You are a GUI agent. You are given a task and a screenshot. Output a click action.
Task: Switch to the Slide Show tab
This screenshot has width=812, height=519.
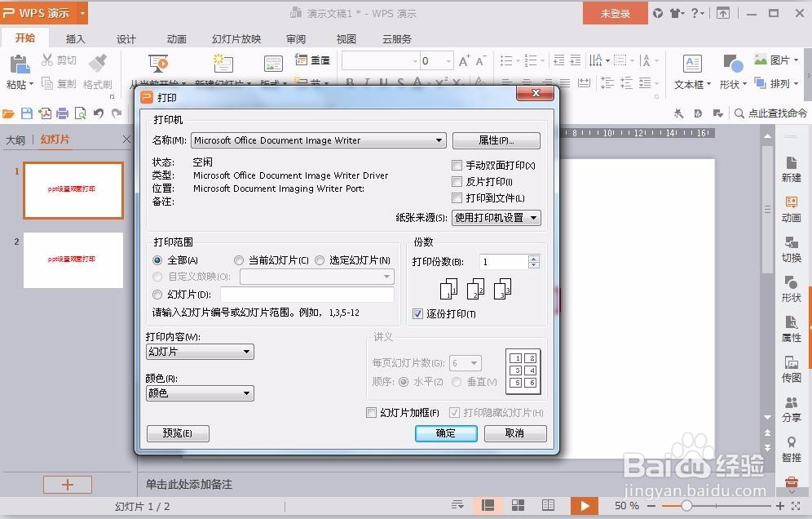click(x=236, y=39)
